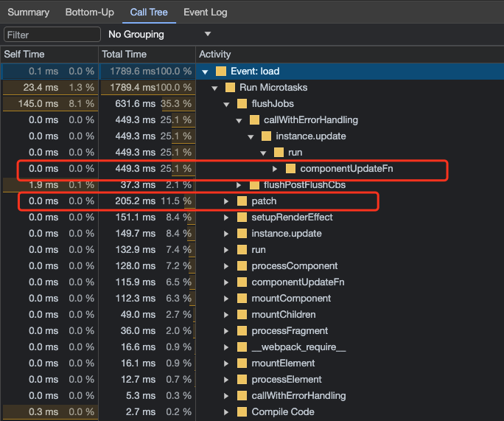Click the 145.0 ms self time cell
The height and width of the screenshot is (421, 504).
click(50, 103)
